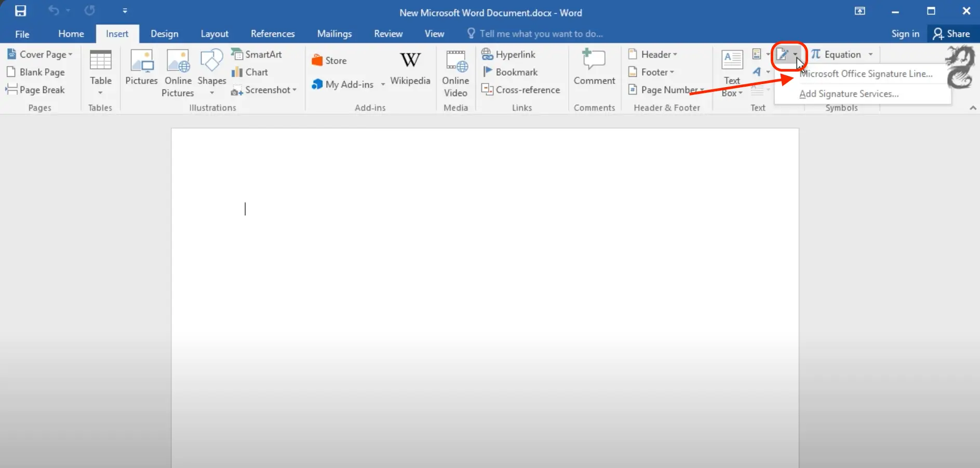Switch to the Layout tab
The width and height of the screenshot is (980, 468).
(x=214, y=34)
